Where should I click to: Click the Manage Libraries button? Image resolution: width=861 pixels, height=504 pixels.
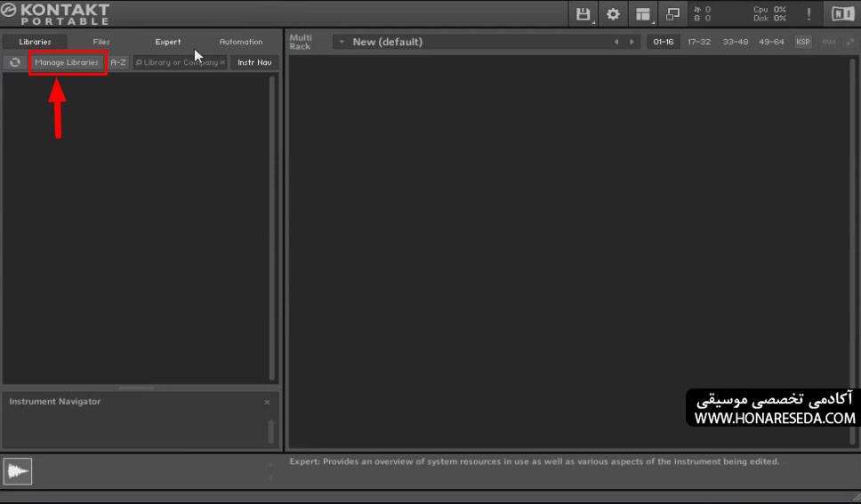tap(67, 62)
